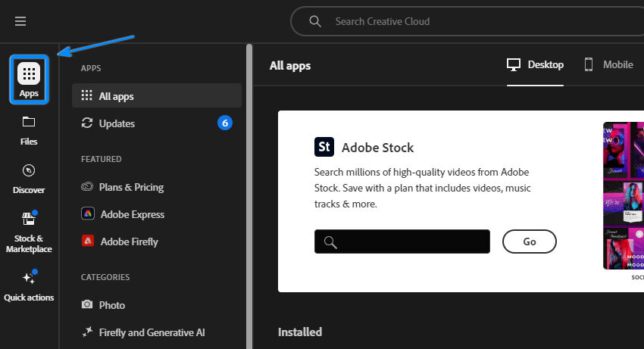Click the All apps grid icon

(x=86, y=95)
